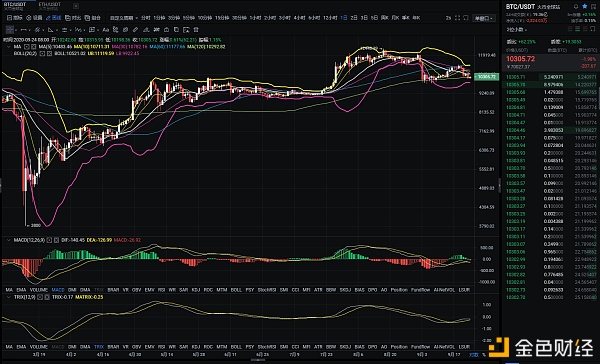Switch to the BTC/USDT chart tab
The width and height of the screenshot is (600, 364).
tap(15, 6)
